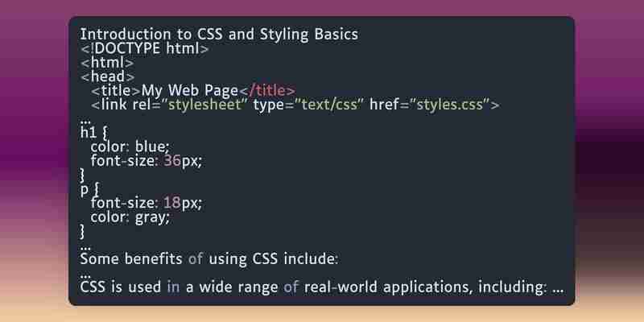This screenshot has height=322, width=644.
Task: Click the 'color: blue;' declaration
Action: point(130,147)
